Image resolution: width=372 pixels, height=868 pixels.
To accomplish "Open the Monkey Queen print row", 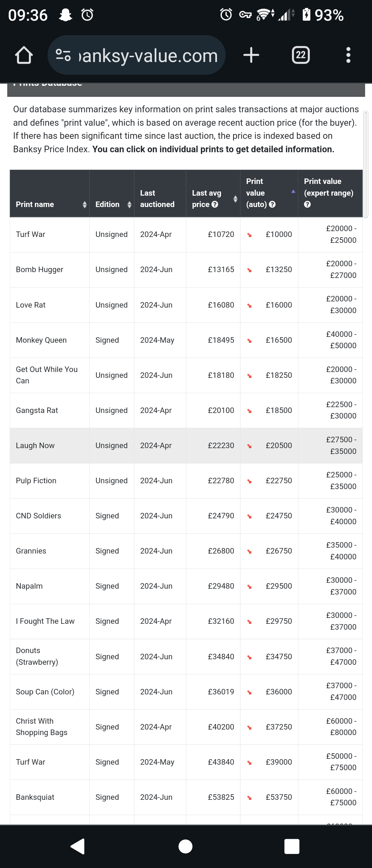I will point(41,340).
